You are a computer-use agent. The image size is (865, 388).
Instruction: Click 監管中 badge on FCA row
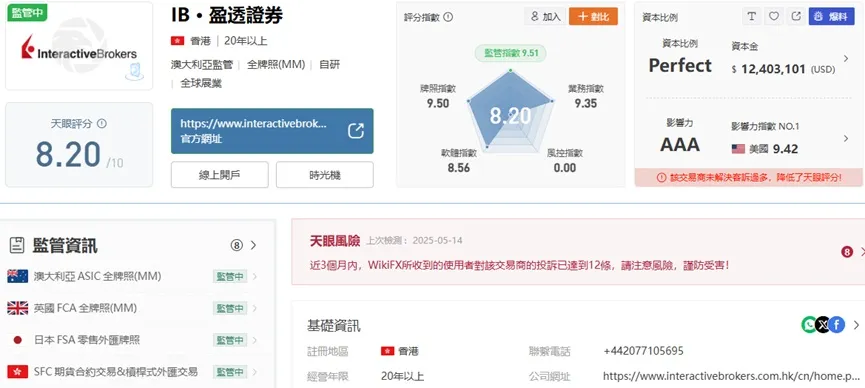tap(230, 308)
